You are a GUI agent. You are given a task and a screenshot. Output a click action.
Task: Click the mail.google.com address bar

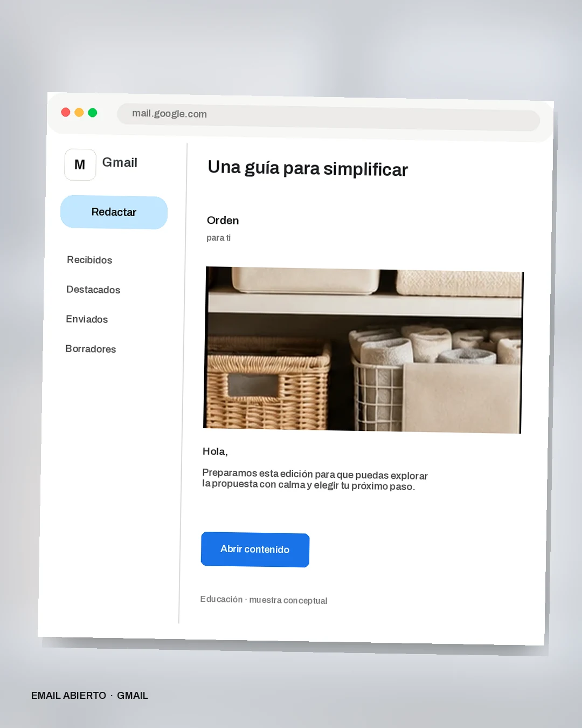(328, 117)
